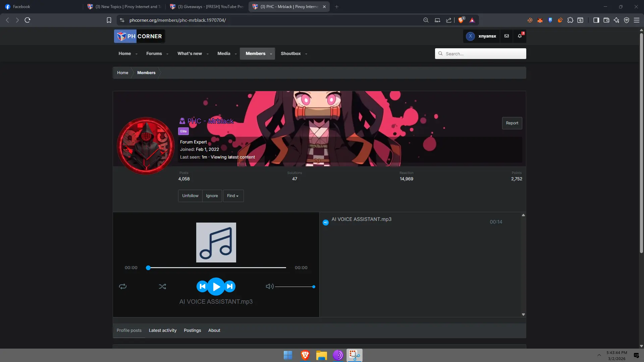
Task: Click Members in the breadcrumb
Action: (146, 73)
